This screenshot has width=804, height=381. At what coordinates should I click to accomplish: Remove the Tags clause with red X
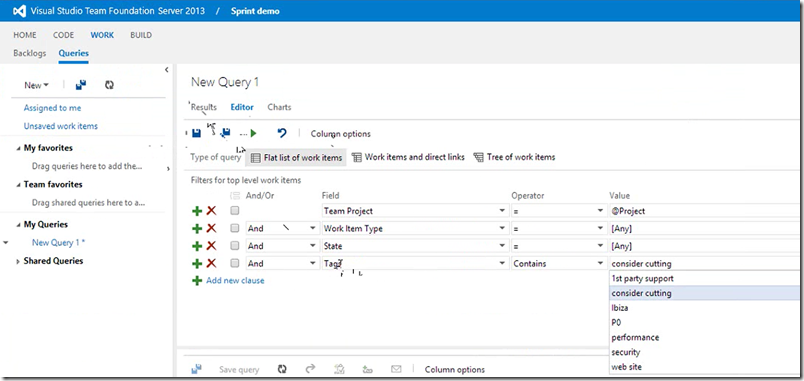tap(211, 263)
